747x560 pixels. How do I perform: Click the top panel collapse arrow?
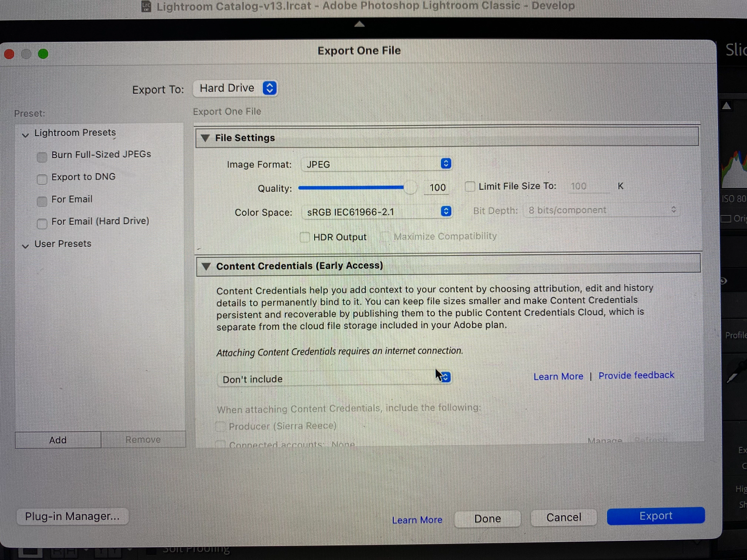[359, 24]
